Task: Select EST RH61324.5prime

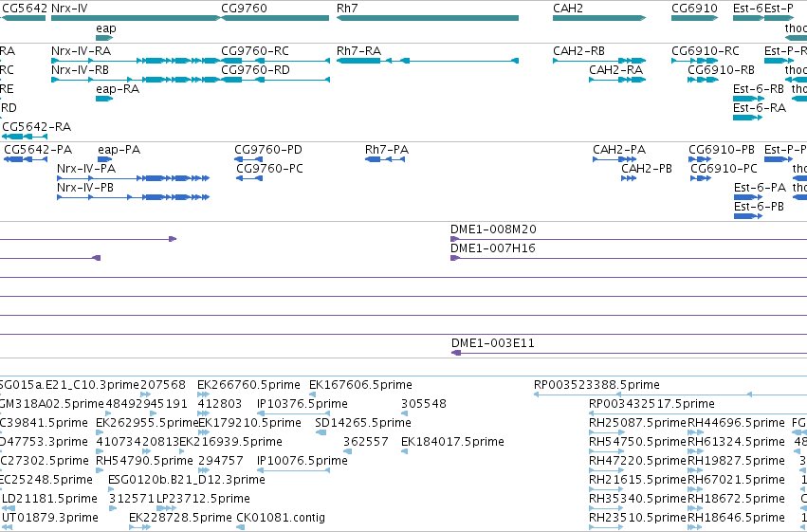Action: click(x=695, y=451)
